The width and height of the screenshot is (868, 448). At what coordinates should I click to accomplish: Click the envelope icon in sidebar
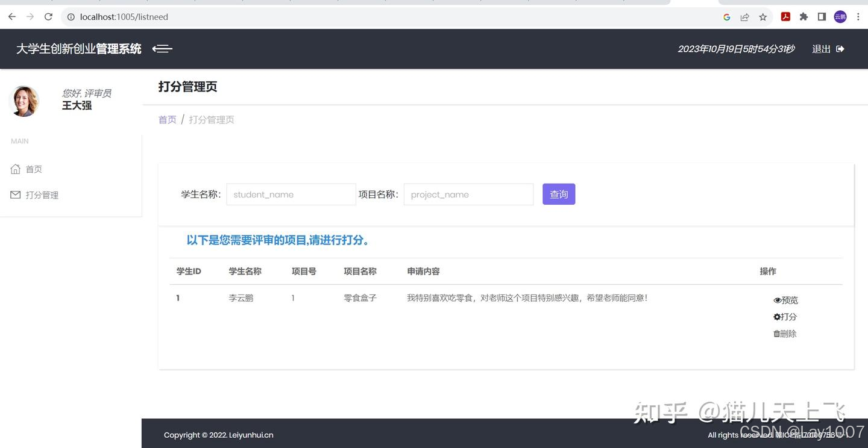[16, 195]
